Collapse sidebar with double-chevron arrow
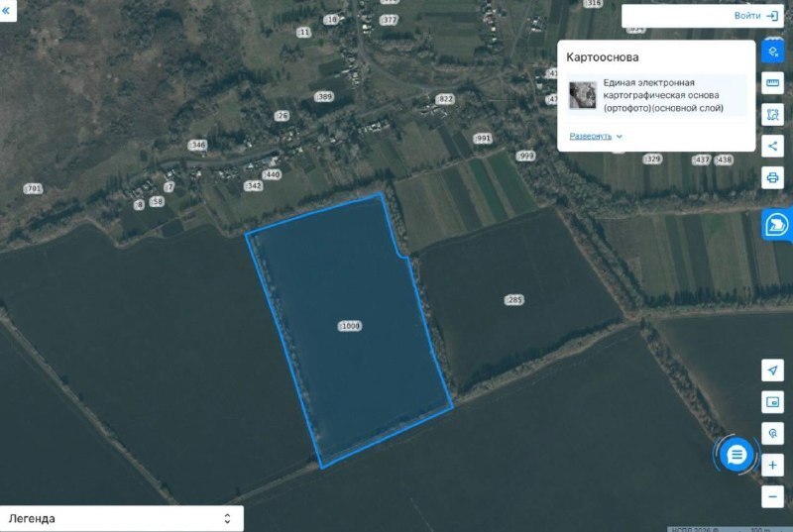The width and height of the screenshot is (793, 532). [7, 10]
